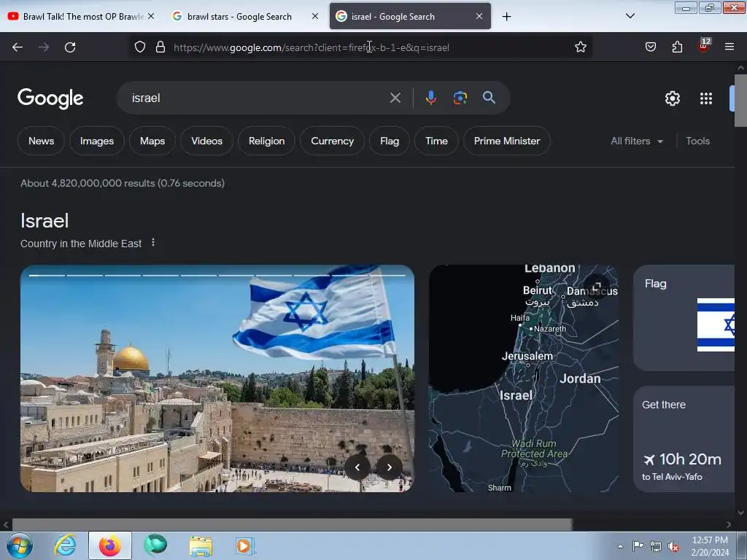Open the Windows Start menu

tap(19, 545)
